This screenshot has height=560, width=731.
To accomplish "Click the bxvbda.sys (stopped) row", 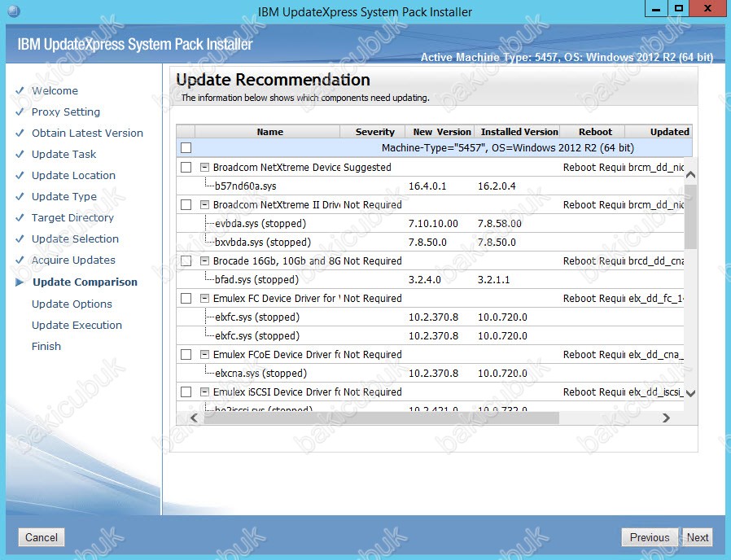I will 430,242.
